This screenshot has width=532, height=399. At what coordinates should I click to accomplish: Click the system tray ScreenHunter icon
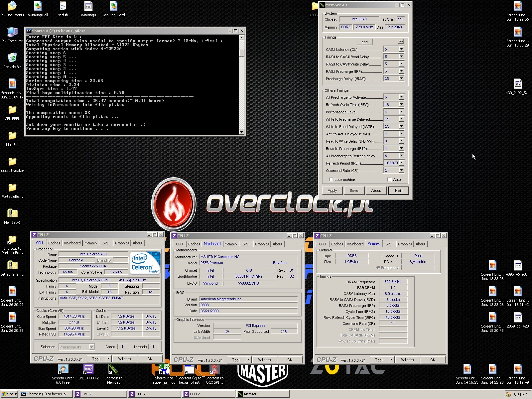(508, 394)
